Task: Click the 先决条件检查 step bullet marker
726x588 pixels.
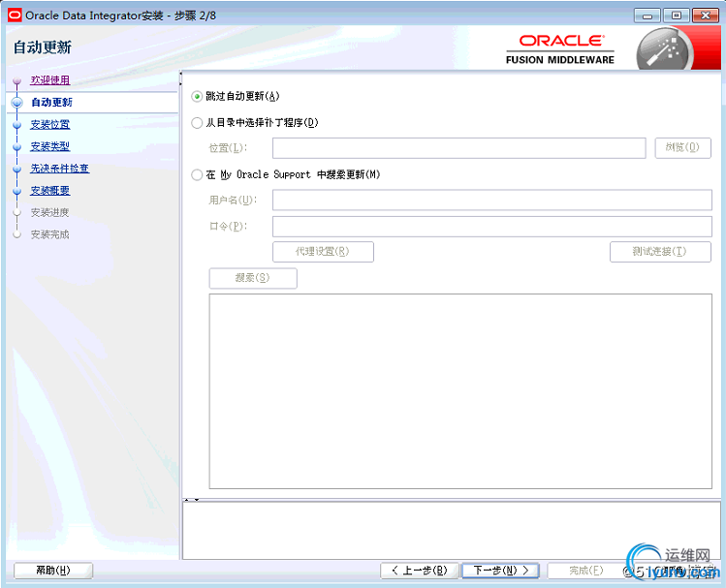Action: (17, 169)
